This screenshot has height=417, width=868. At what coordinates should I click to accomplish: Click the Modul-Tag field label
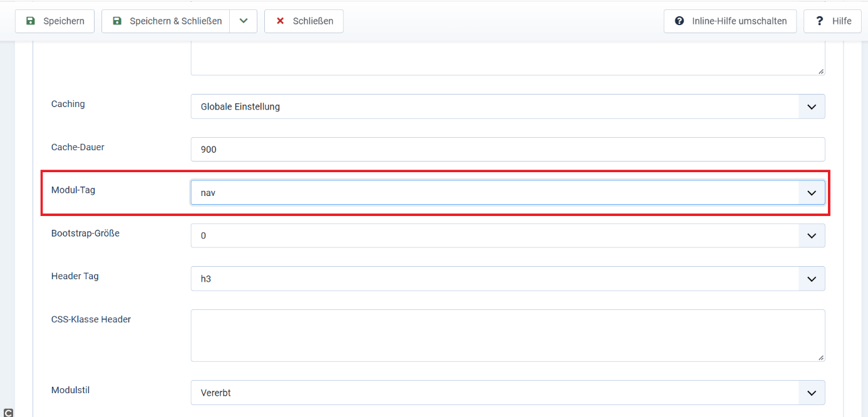click(x=73, y=190)
